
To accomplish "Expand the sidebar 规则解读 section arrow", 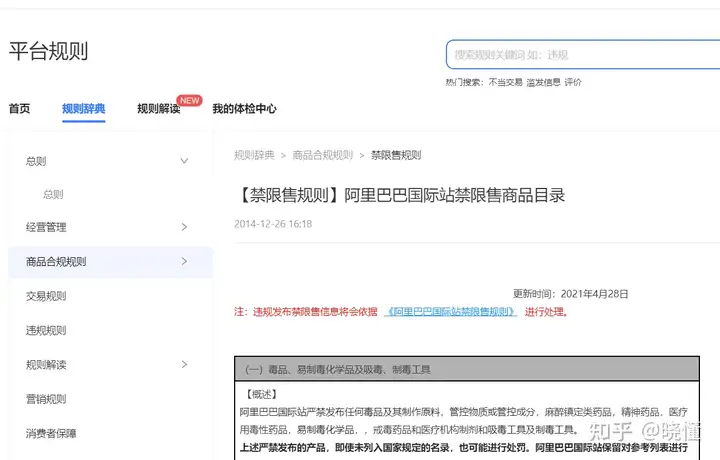I will tap(184, 365).
